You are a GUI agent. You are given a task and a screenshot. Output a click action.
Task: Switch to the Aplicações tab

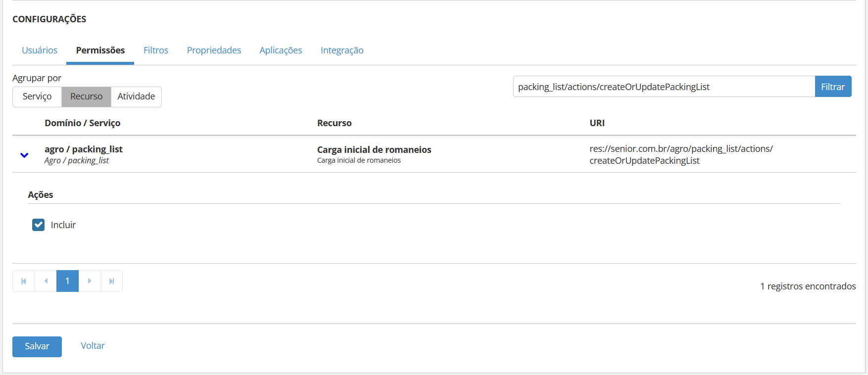click(x=281, y=50)
